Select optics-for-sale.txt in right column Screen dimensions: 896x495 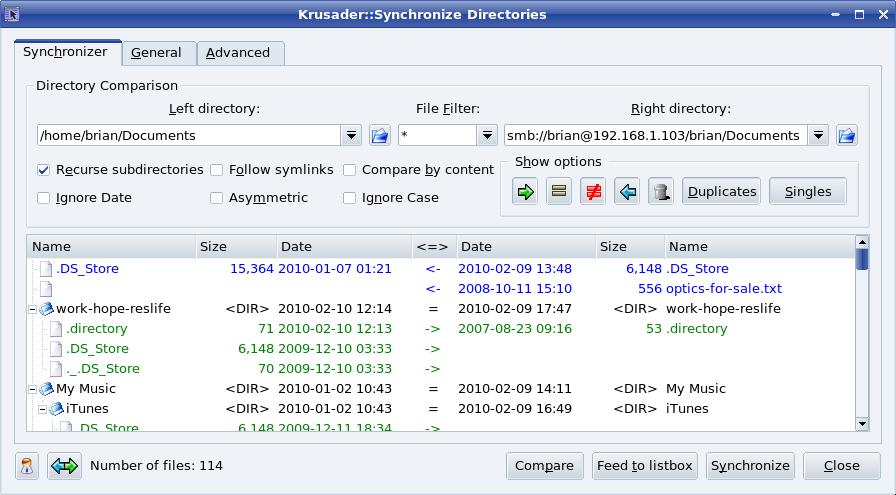724,289
